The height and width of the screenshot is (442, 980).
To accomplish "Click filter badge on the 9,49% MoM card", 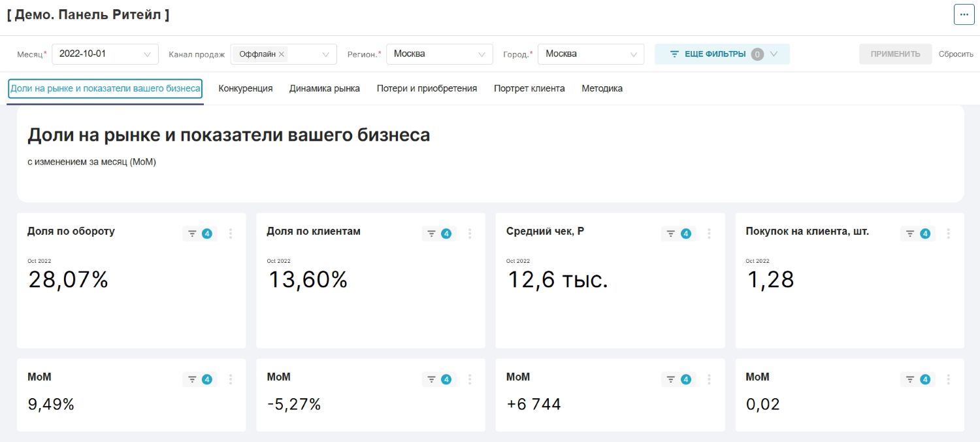I will pos(199,379).
